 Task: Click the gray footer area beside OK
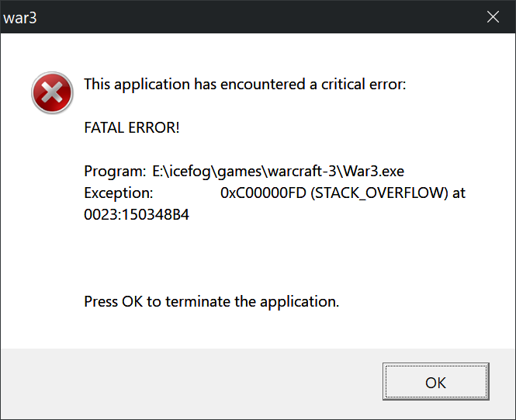click(x=194, y=382)
